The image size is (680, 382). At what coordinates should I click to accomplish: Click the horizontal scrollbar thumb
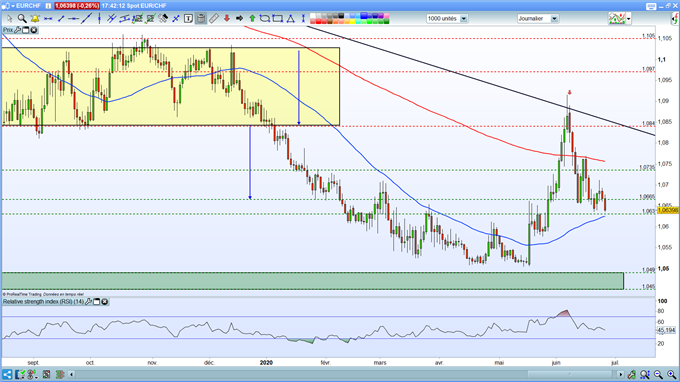(x=569, y=374)
